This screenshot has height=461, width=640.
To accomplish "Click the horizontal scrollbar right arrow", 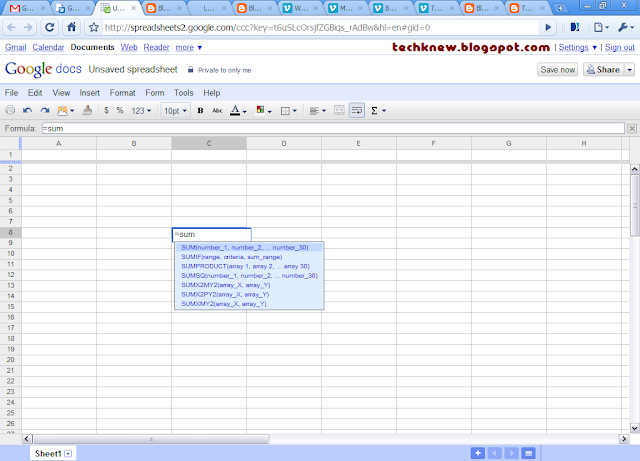I will tap(624, 439).
